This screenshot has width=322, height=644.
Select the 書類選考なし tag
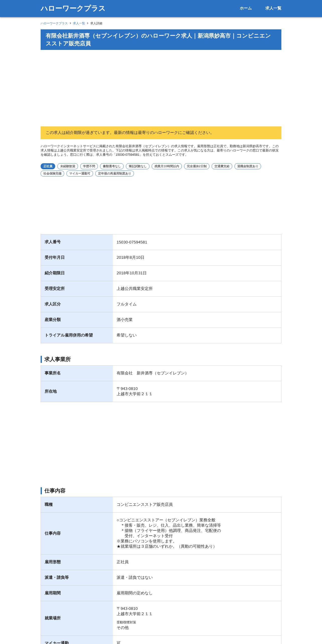click(x=112, y=166)
